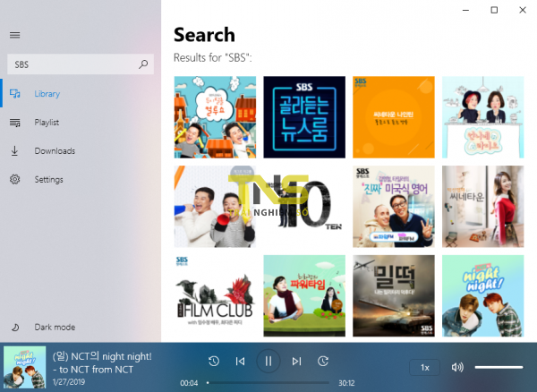Open the hamburger navigation menu
Viewport: 537px width, 392px height.
pos(14,35)
